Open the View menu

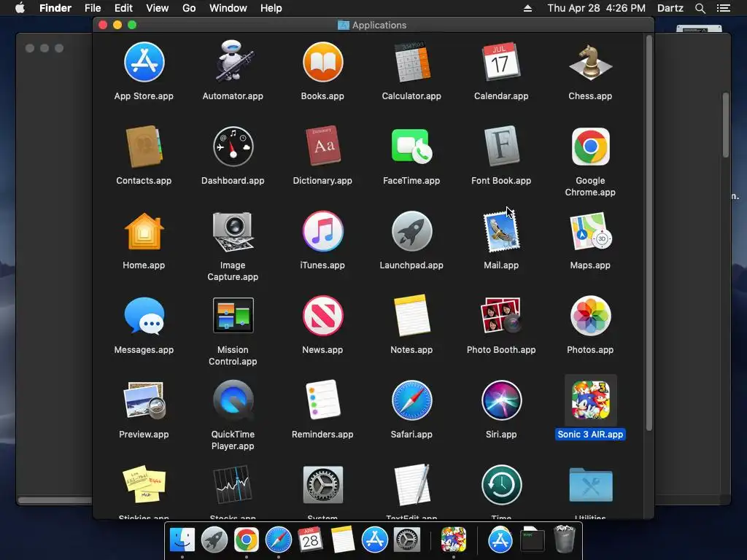[158, 8]
